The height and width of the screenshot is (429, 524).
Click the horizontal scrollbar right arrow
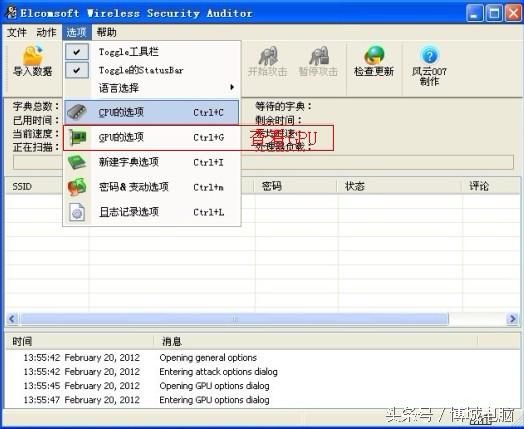click(x=512, y=319)
